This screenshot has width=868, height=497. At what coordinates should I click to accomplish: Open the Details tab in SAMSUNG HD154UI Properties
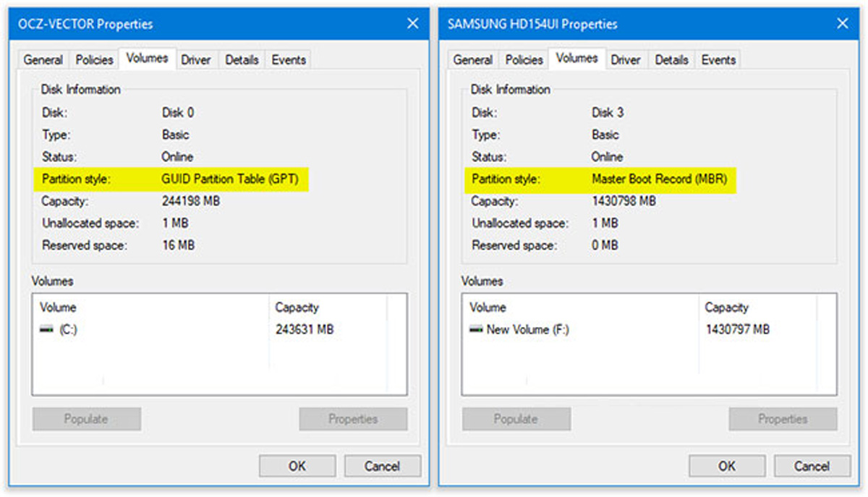[x=671, y=60]
